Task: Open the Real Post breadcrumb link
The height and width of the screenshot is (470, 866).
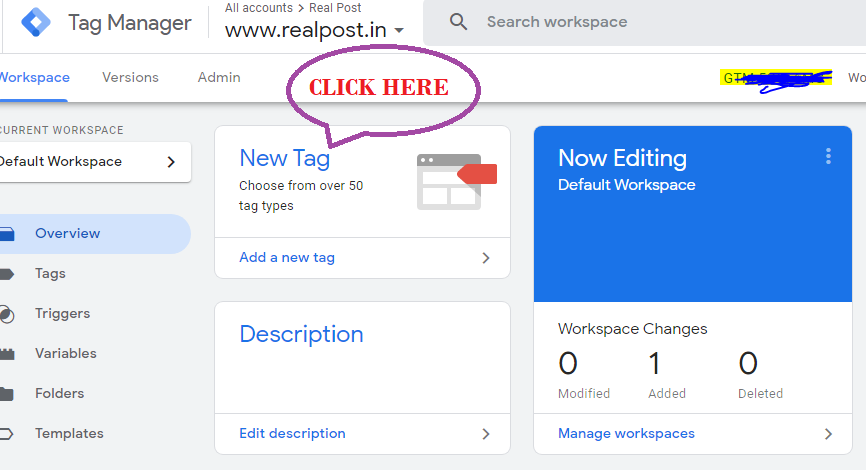Action: coord(335,8)
